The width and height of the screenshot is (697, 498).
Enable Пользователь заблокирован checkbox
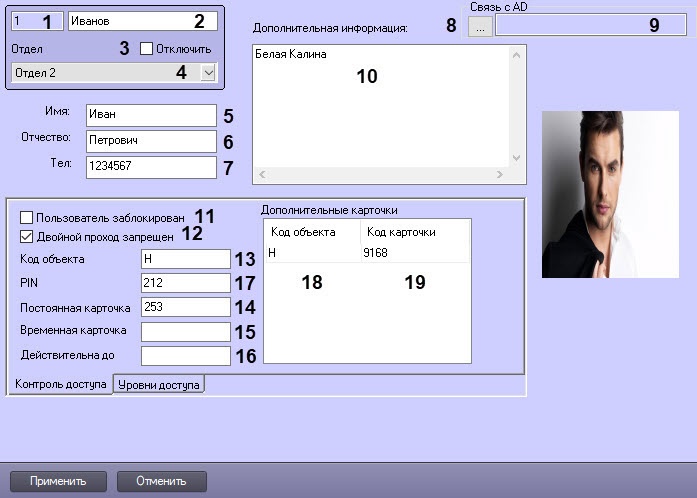pos(26,217)
